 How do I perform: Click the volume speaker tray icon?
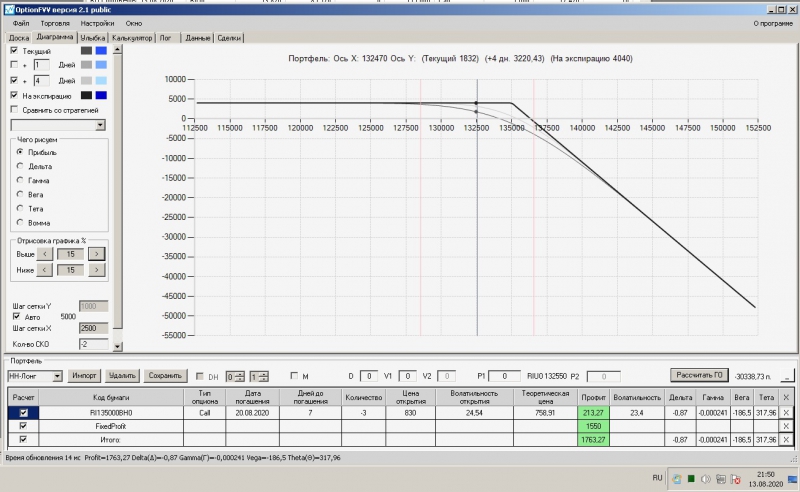click(x=706, y=479)
